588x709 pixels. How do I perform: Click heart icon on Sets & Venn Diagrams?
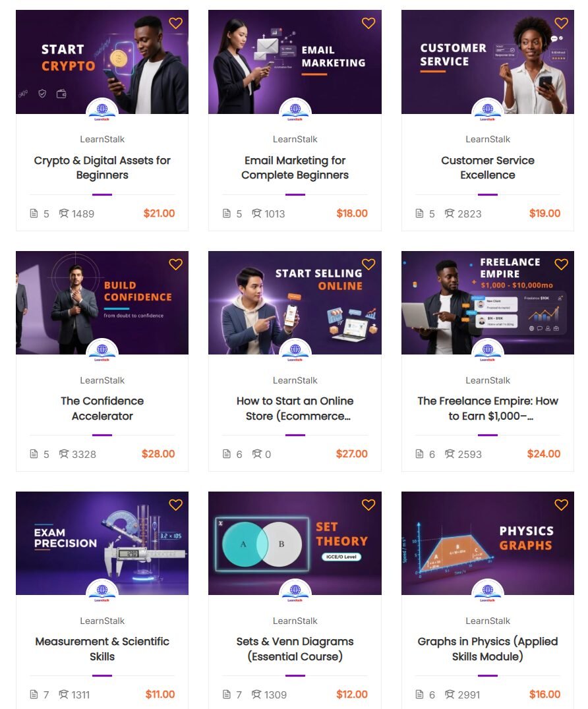[368, 505]
